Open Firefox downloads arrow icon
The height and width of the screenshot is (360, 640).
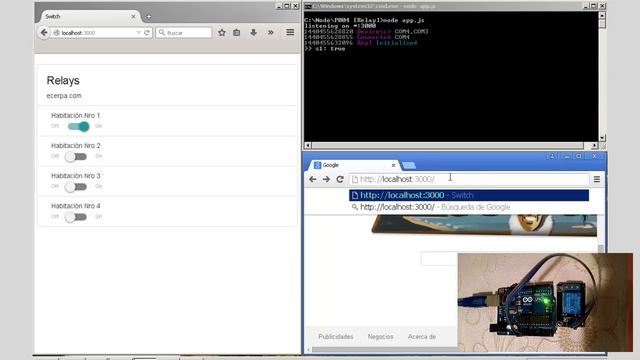point(253,33)
